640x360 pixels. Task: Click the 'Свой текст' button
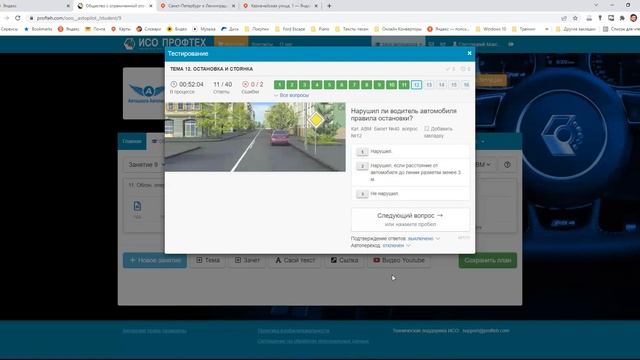[295, 260]
